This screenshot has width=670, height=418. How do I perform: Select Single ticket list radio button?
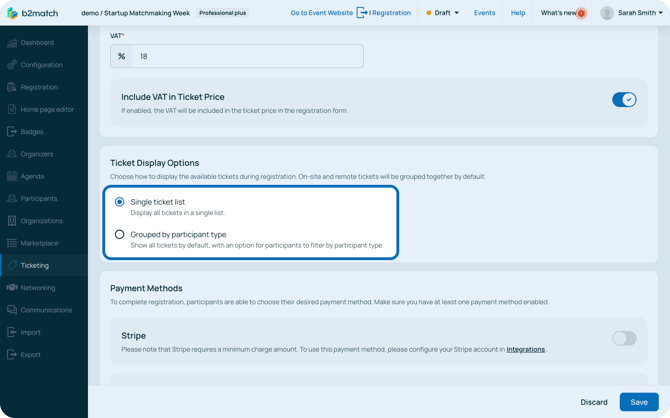pyautogui.click(x=120, y=202)
